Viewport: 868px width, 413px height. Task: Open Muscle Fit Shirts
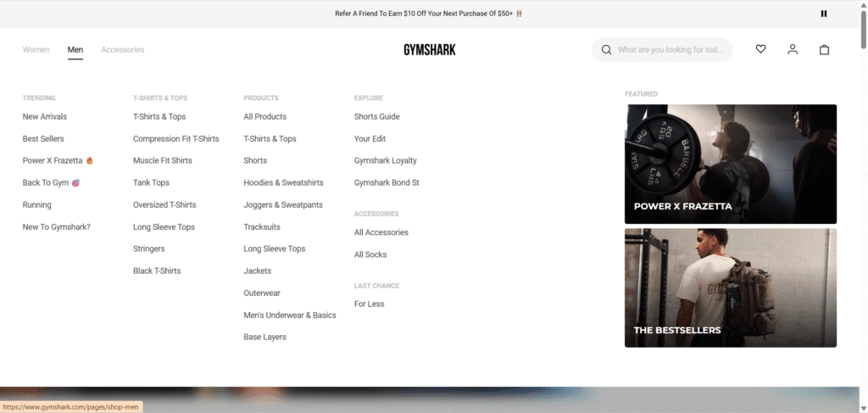click(162, 160)
